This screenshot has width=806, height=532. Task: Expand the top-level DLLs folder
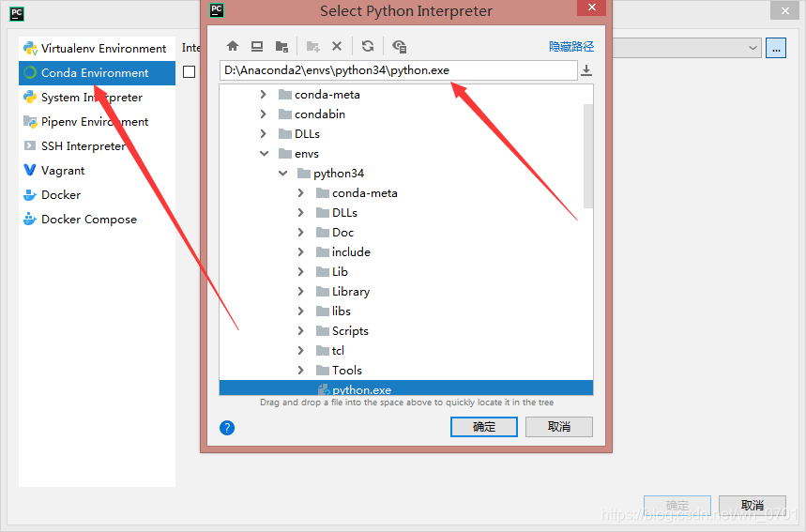[x=263, y=133]
